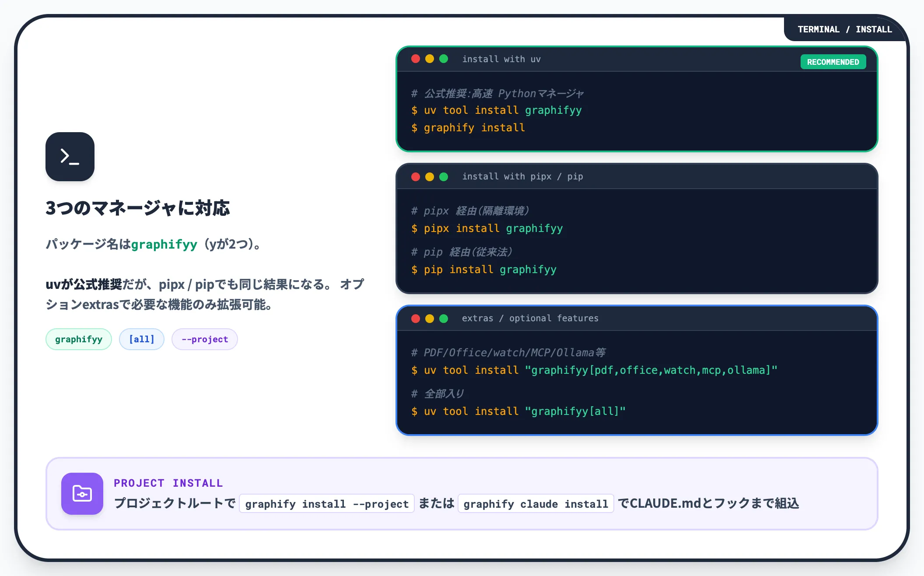Click yellow dot in 'install with uv' window

coord(430,59)
